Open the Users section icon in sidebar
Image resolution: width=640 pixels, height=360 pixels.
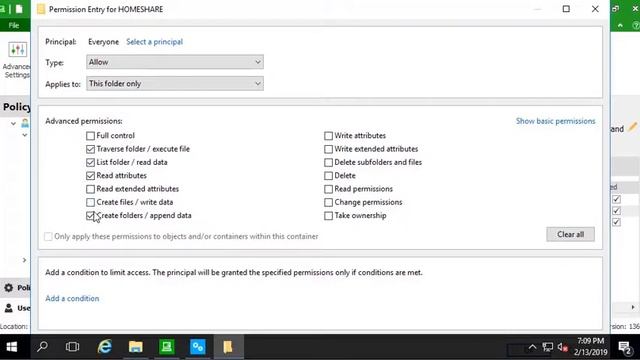pos(9,308)
